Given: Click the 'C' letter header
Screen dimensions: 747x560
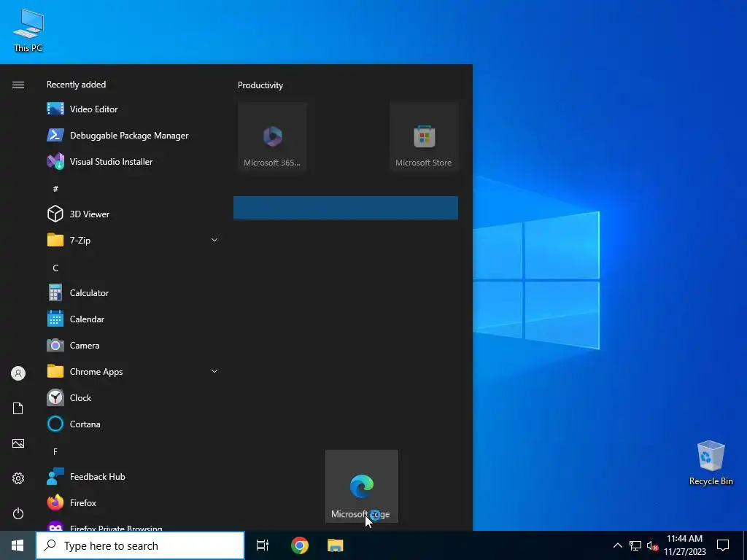Looking at the screenshot, I should click(x=55, y=268).
